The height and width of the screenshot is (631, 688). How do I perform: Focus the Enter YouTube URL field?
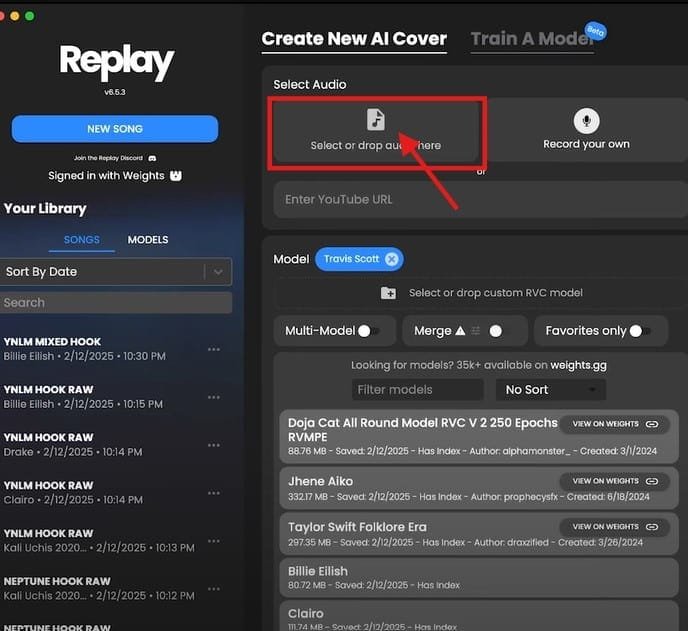tap(480, 200)
